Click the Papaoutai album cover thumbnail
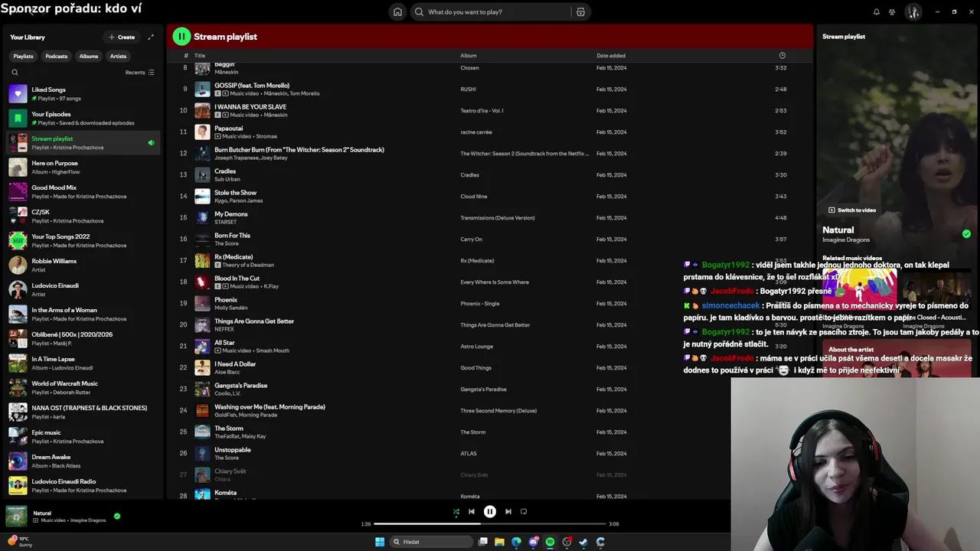This screenshot has height=551, width=980. pos(202,132)
